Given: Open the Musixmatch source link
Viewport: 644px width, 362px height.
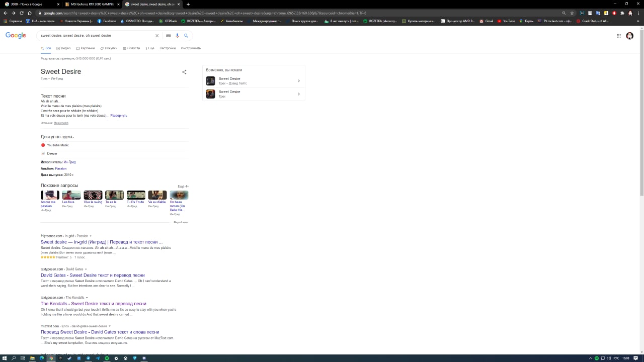Looking at the screenshot, I should [61, 123].
